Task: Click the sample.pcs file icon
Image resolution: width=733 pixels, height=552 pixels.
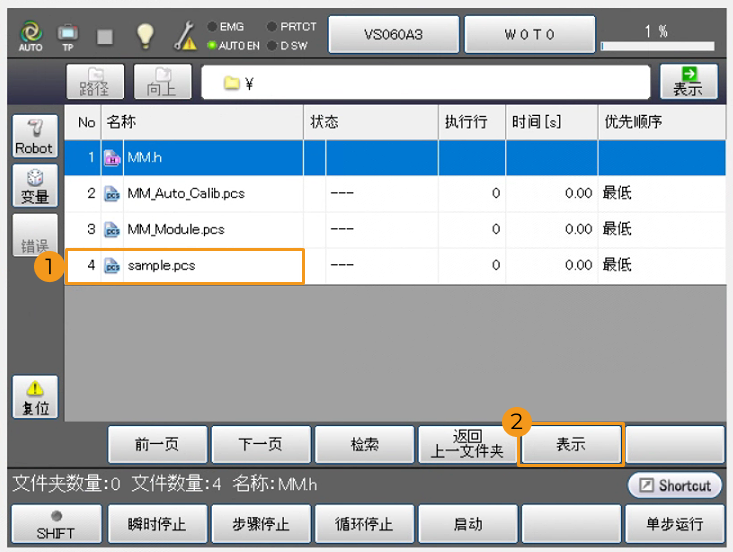Action: point(112,265)
